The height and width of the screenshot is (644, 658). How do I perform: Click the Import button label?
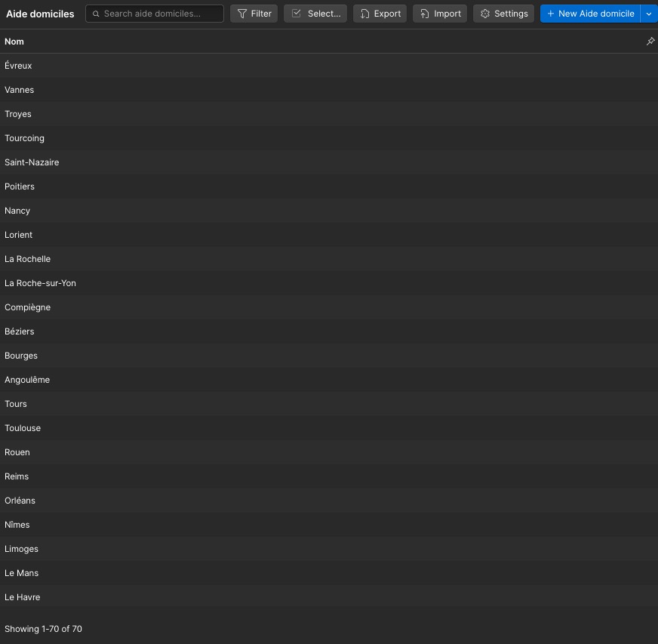point(447,14)
